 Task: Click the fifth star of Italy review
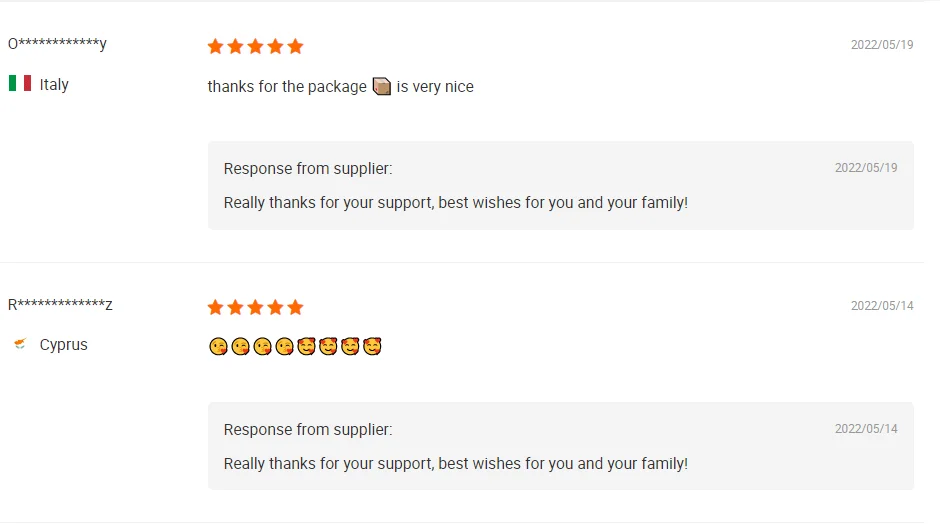tap(295, 46)
